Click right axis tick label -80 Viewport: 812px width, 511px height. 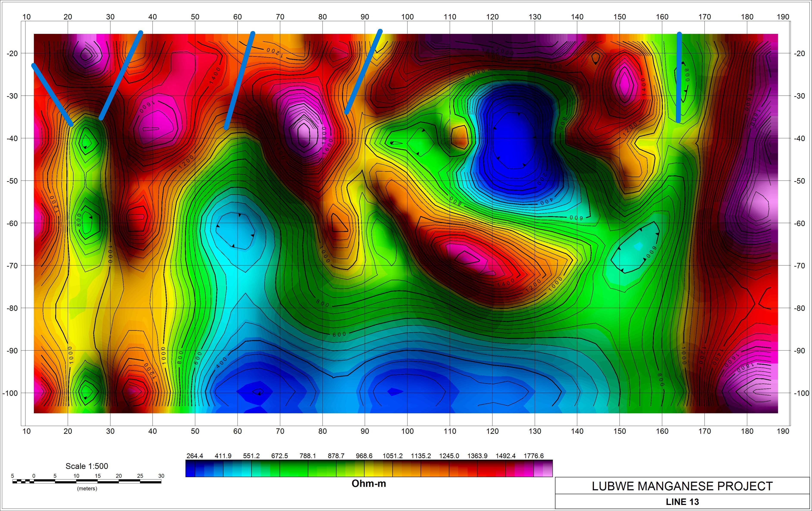coord(799,308)
